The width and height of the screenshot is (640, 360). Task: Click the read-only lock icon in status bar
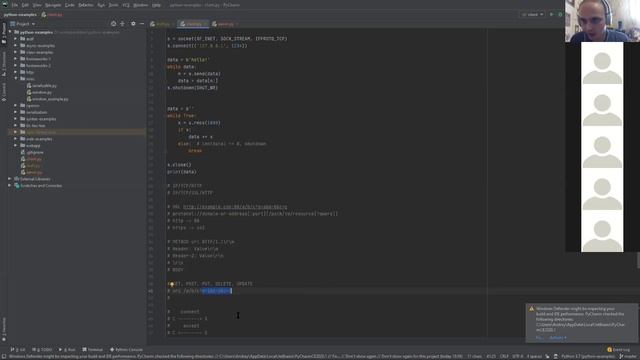click(x=547, y=356)
